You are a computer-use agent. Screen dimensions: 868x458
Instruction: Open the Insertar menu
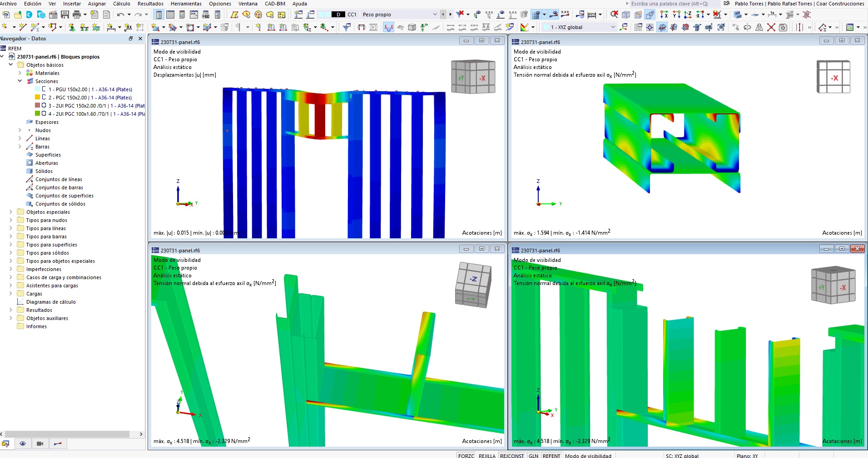72,4
